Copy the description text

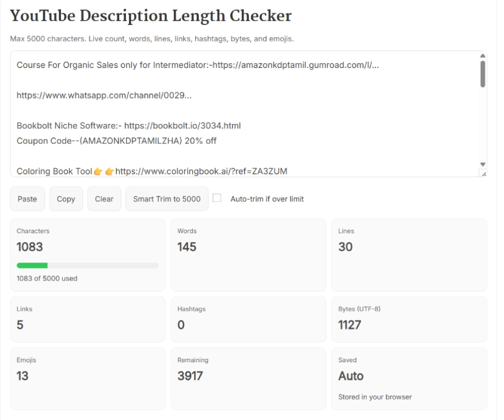(66, 199)
